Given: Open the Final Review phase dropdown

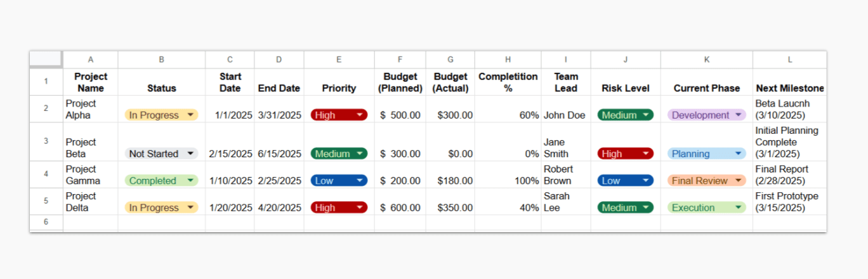Looking at the screenshot, I should tap(706, 181).
